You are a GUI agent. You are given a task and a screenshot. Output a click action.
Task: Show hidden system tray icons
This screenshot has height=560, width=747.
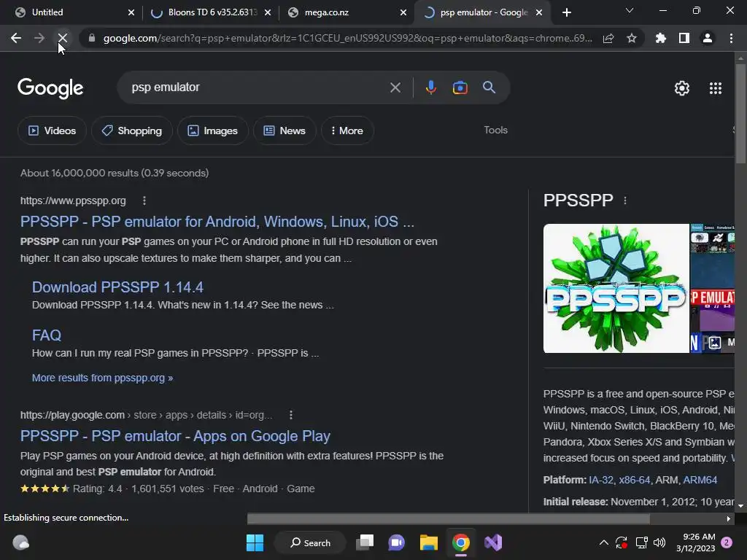pos(603,542)
